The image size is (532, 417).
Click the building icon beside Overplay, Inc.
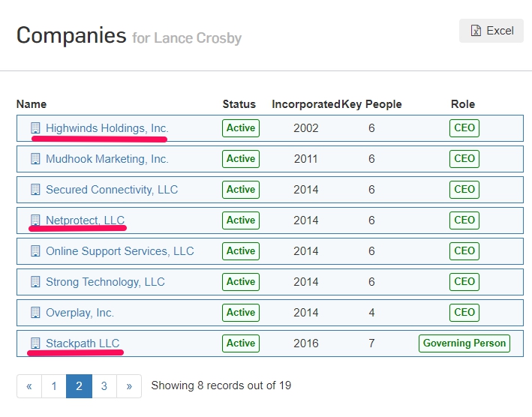(35, 313)
